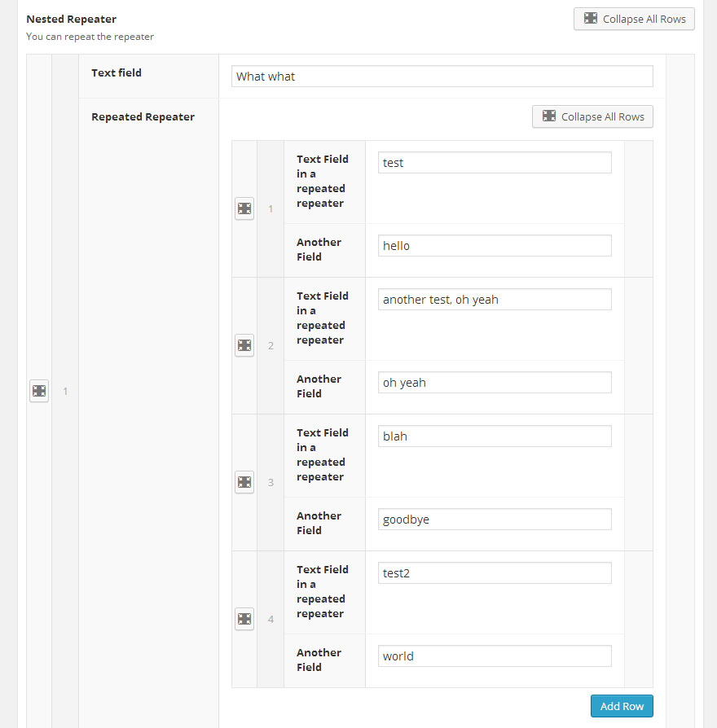The width and height of the screenshot is (717, 728).
Task: Click the icon inside the top Collapse All Rows button
Action: [x=590, y=19]
